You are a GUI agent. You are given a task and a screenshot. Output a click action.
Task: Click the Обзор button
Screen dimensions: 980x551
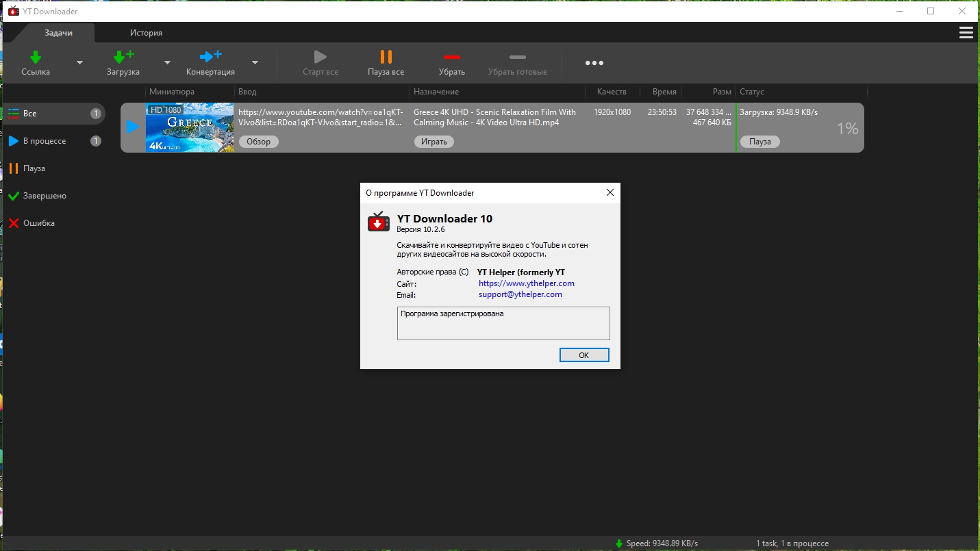(259, 142)
